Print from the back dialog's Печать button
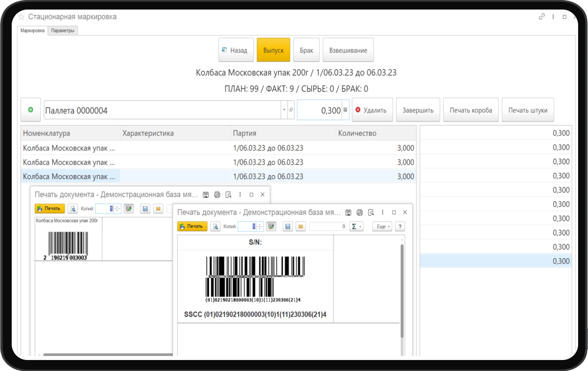 coord(50,209)
